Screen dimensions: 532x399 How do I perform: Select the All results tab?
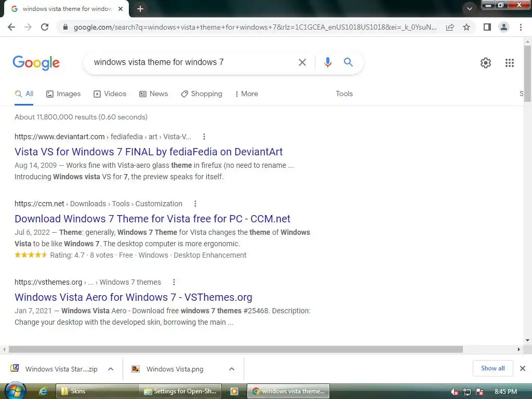coord(24,94)
